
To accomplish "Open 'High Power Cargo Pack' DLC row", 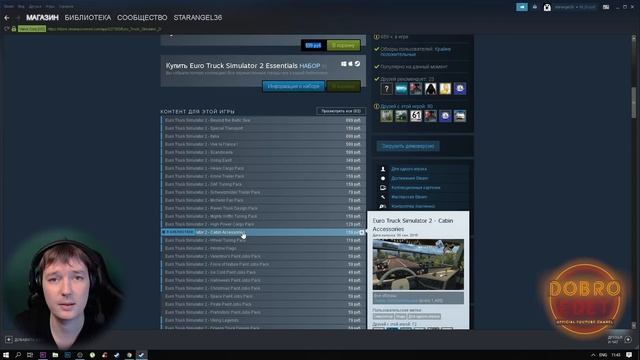I will tap(263, 224).
